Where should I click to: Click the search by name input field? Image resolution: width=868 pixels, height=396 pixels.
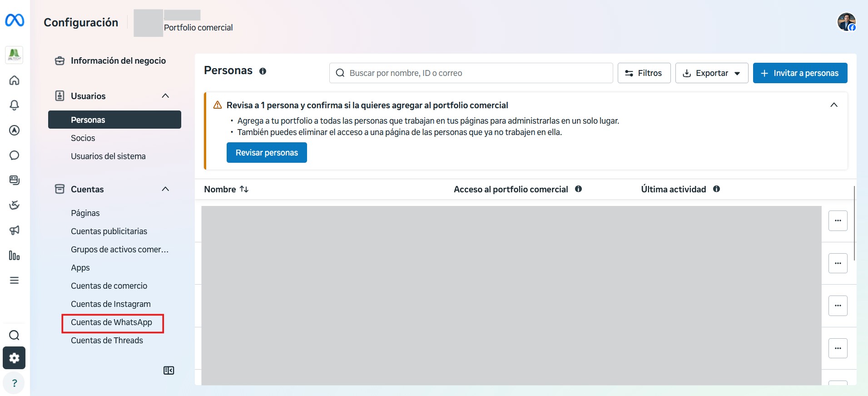coord(477,73)
